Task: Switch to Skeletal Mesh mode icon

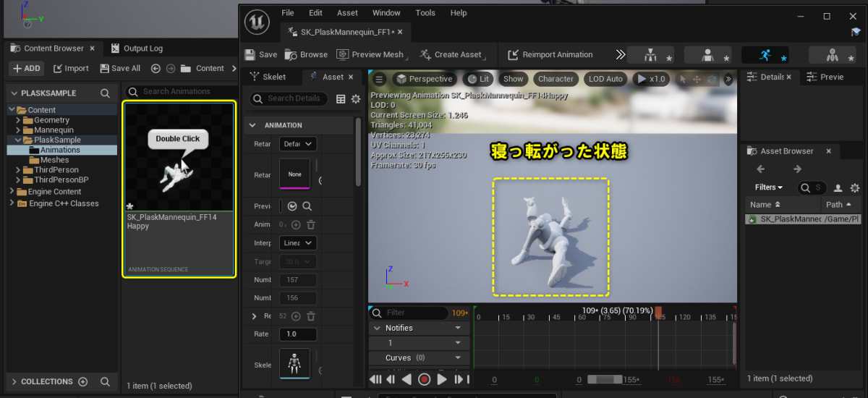Action: [708, 55]
